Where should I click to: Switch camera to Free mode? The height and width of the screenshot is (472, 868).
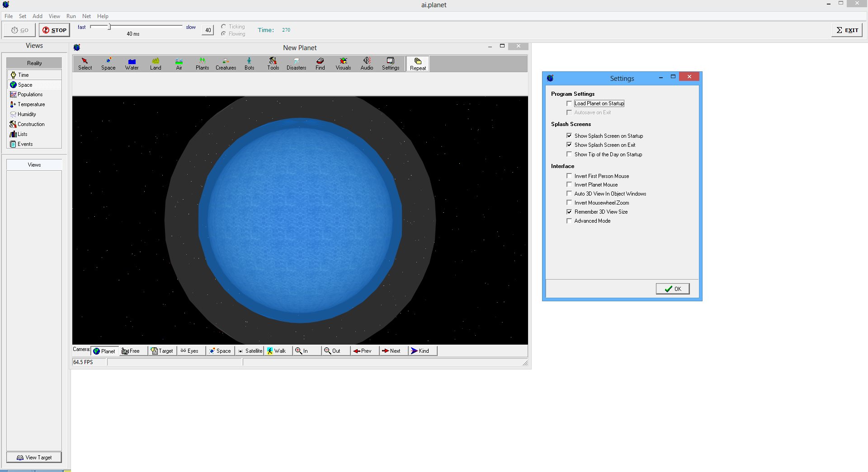133,351
